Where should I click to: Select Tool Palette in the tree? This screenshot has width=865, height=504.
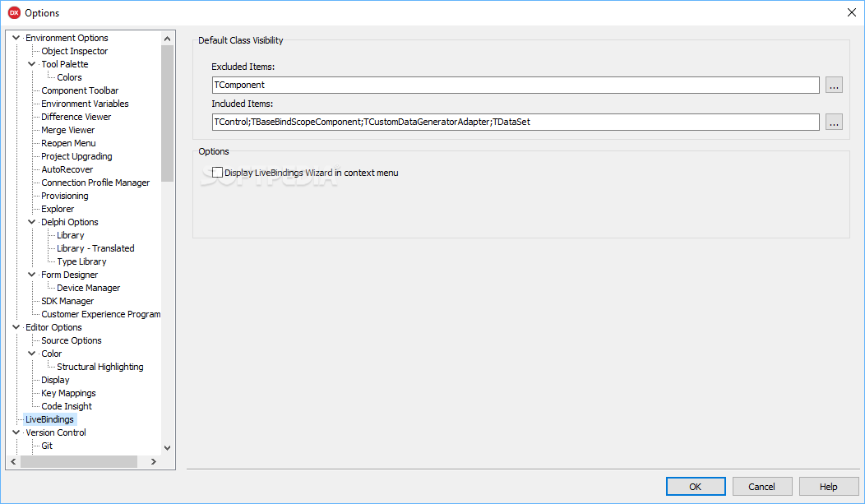[x=64, y=64]
